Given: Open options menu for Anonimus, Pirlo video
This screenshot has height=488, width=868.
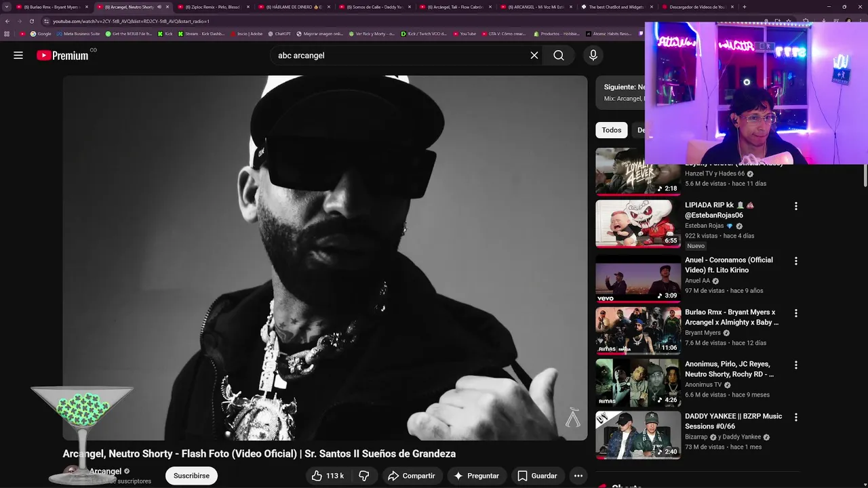Looking at the screenshot, I should [x=796, y=365].
